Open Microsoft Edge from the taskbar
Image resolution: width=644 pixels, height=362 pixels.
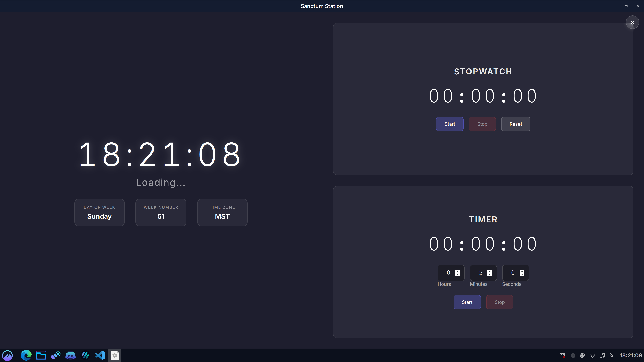coord(26,355)
